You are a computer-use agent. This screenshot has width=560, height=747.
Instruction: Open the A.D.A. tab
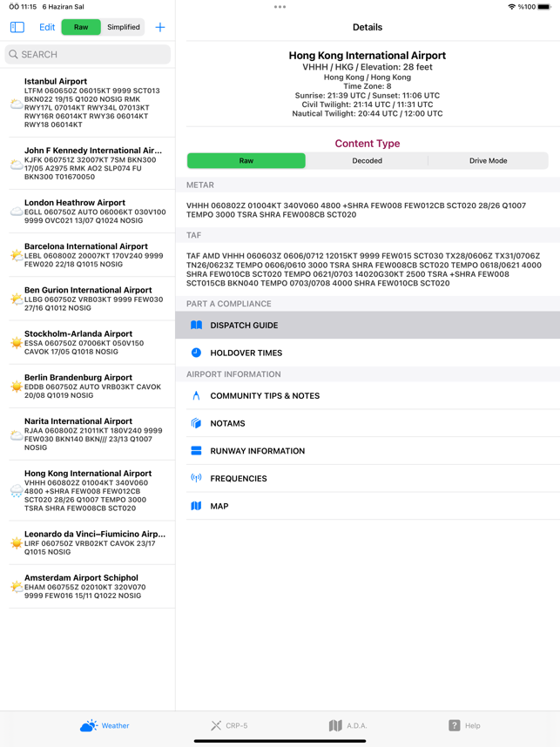347,725
